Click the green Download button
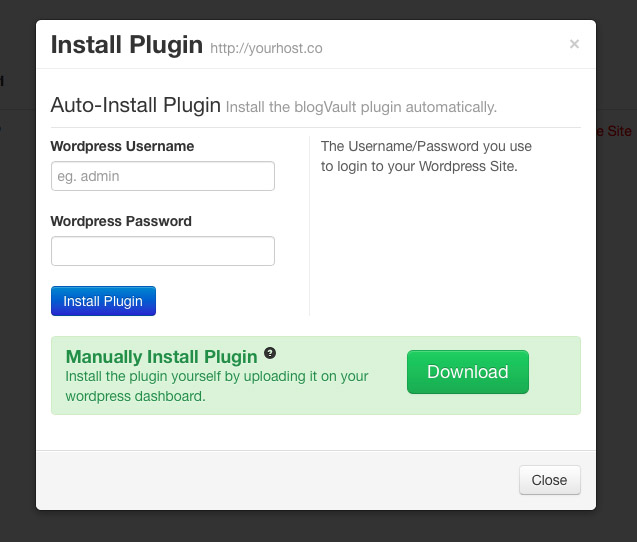The width and height of the screenshot is (637, 542). tap(468, 372)
